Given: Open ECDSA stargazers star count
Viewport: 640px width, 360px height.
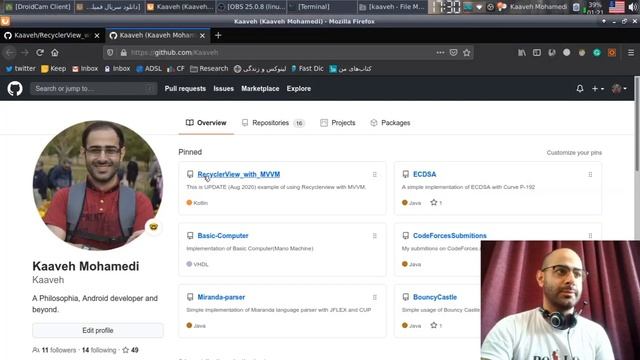Looking at the screenshot, I should (x=436, y=203).
